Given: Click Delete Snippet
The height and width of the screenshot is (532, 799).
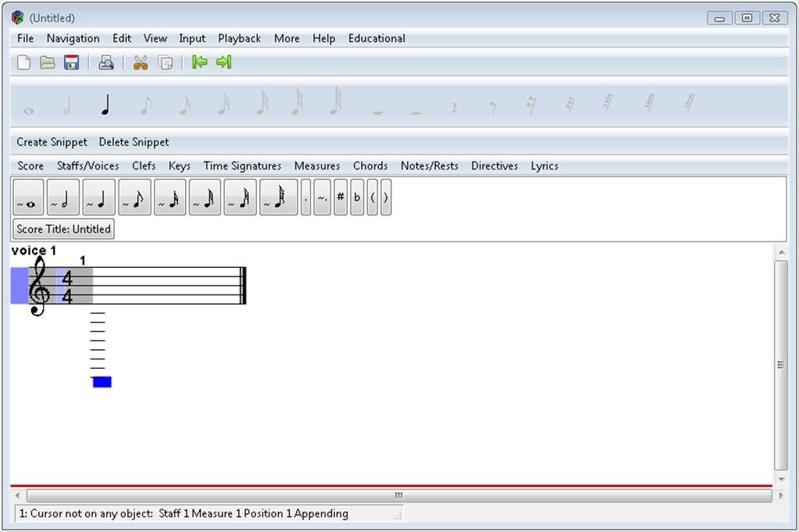Looking at the screenshot, I should 134,142.
